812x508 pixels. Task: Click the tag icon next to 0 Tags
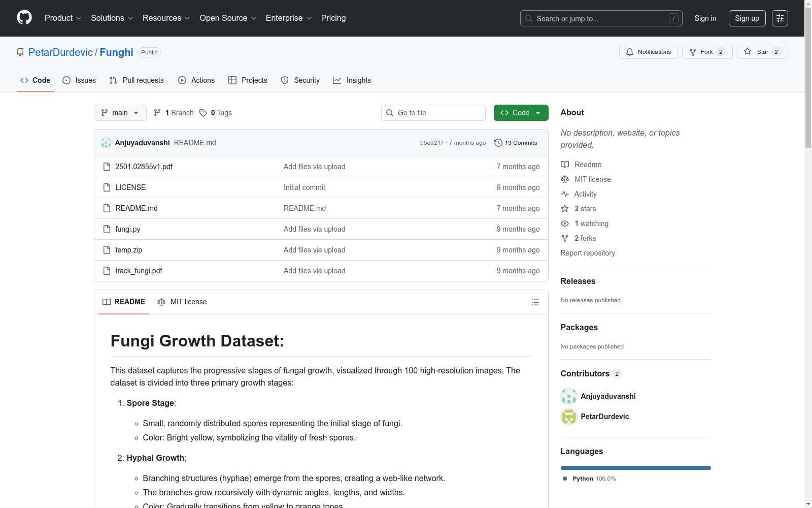tap(203, 113)
